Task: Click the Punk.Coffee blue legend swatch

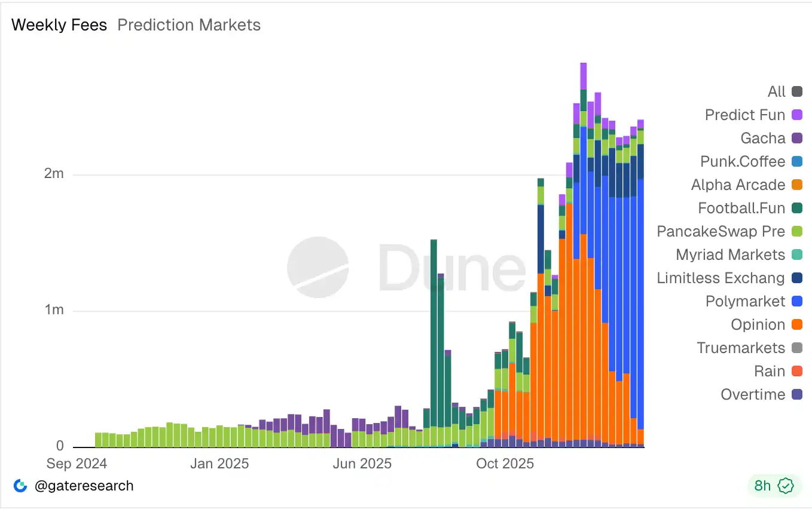Action: coord(796,161)
